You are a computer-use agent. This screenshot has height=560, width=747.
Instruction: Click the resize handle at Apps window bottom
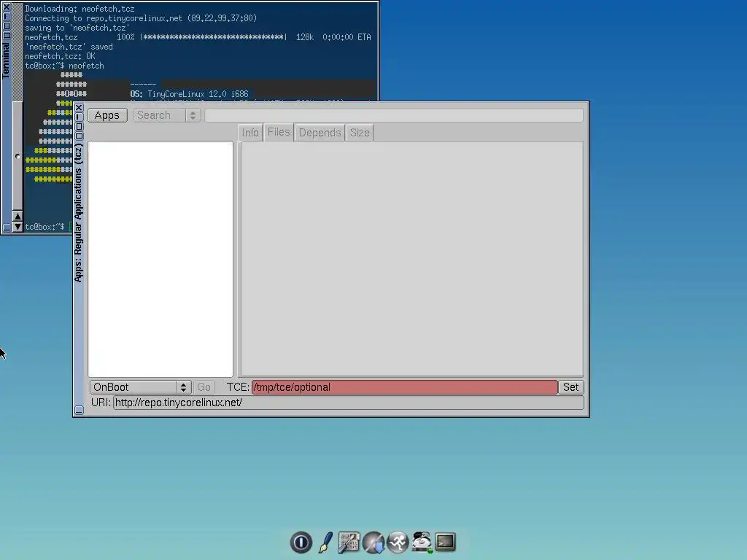coord(79,410)
